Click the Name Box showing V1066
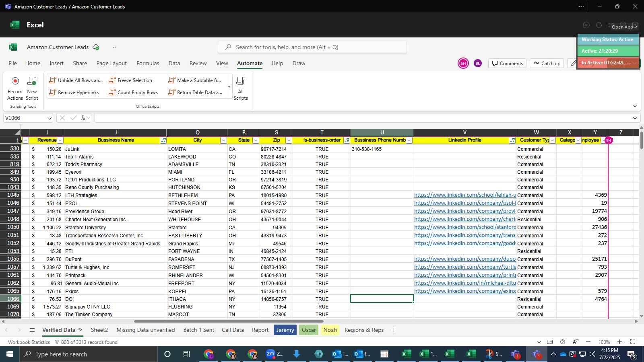The width and height of the screenshot is (644, 362). click(x=25, y=118)
